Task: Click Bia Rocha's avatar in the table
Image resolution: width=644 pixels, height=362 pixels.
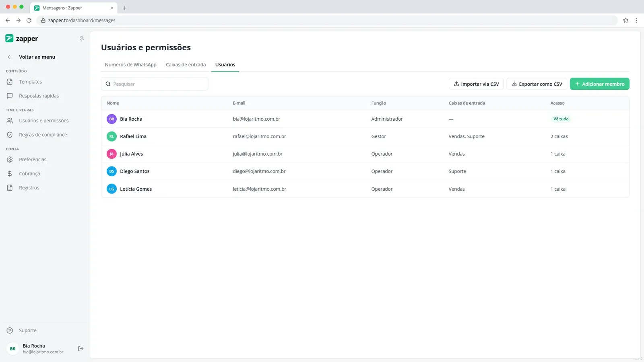Action: tap(111, 119)
